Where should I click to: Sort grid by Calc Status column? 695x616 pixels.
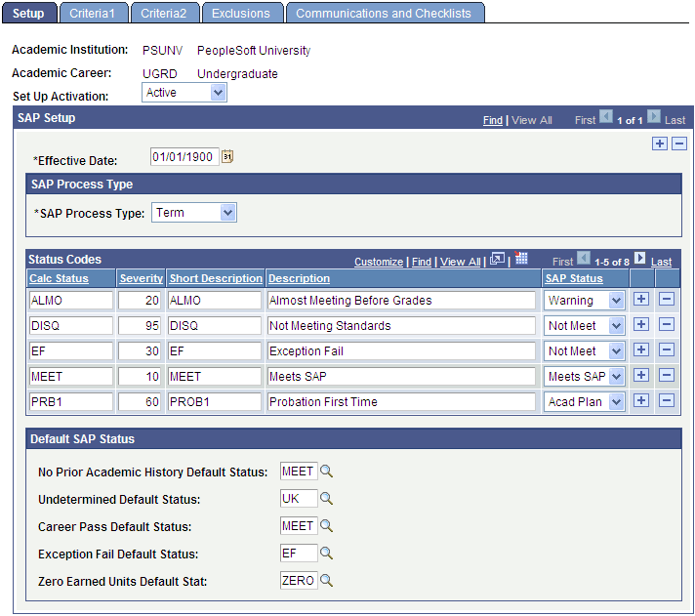click(x=59, y=278)
